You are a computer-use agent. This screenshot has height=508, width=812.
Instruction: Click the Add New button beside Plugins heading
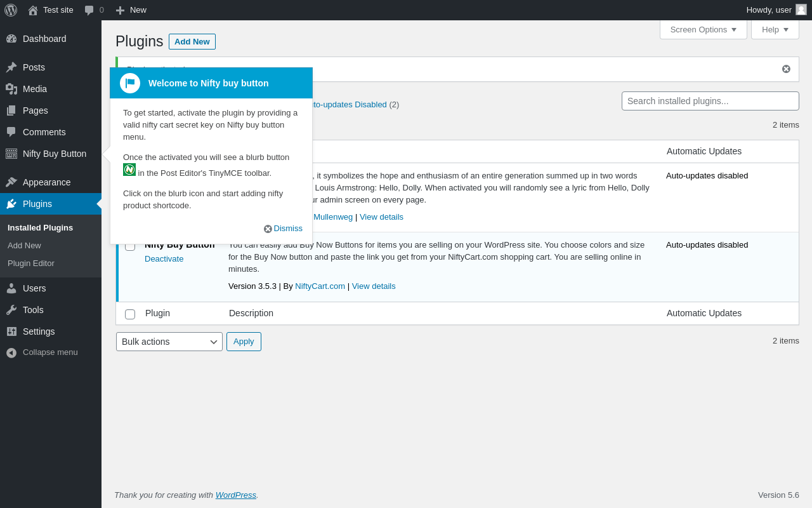(x=192, y=41)
